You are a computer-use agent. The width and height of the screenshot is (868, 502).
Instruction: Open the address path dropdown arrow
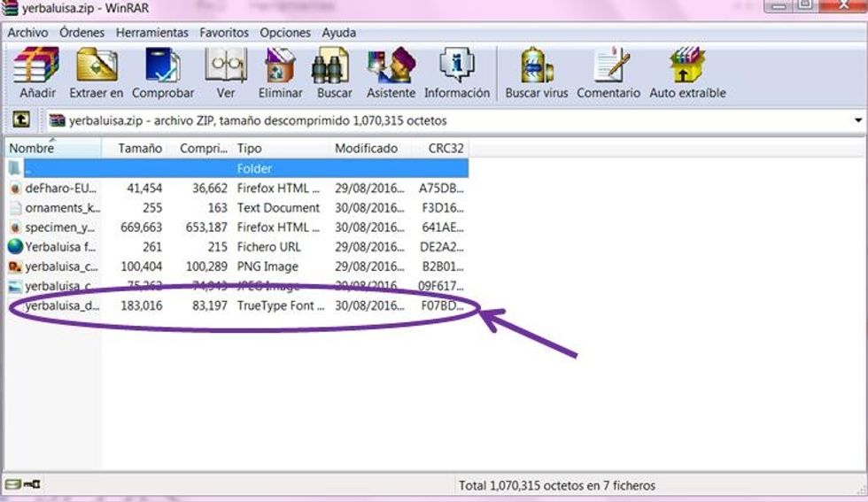[x=858, y=120]
